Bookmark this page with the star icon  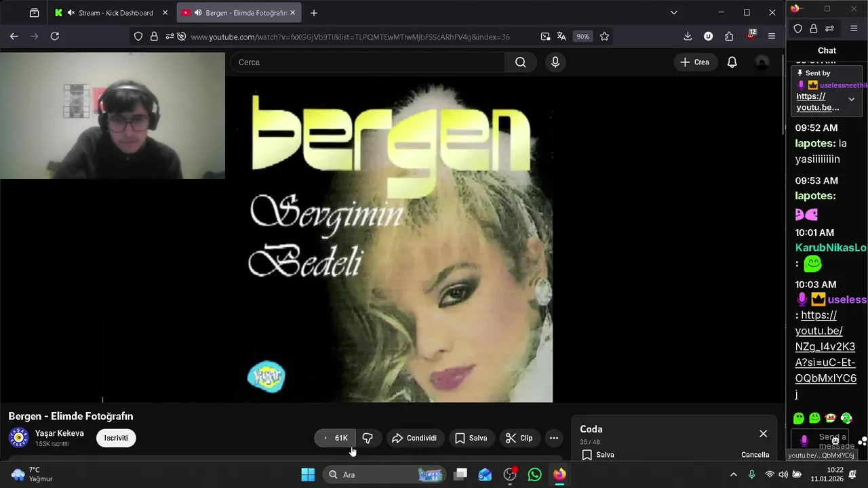click(x=604, y=37)
